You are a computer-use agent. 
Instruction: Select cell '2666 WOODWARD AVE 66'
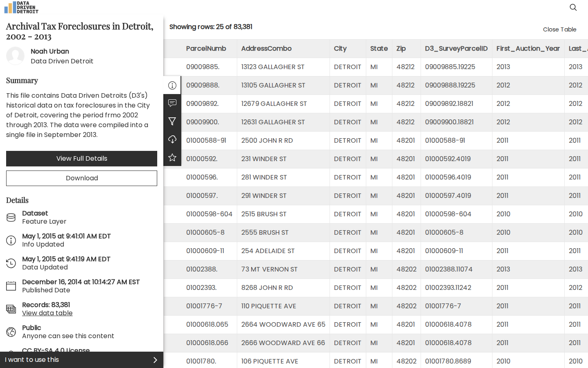click(x=283, y=343)
